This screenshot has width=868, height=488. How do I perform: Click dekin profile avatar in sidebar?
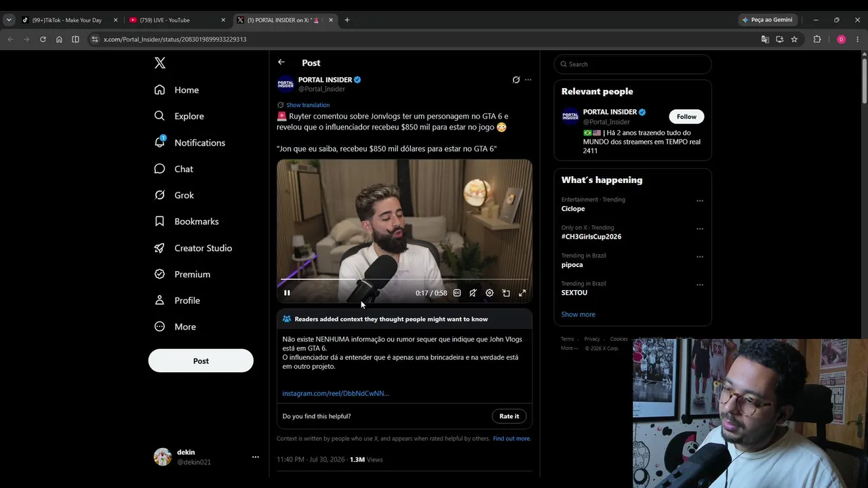(163, 457)
